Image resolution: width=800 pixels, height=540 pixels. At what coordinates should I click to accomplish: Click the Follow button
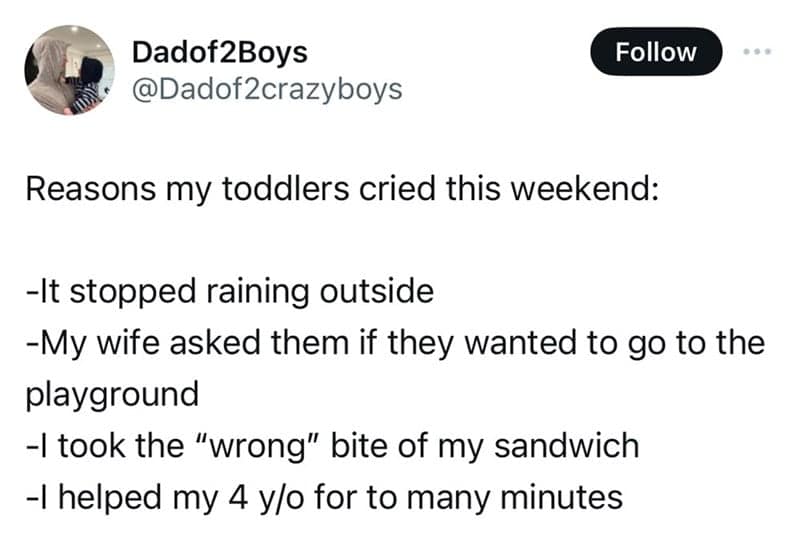click(656, 52)
